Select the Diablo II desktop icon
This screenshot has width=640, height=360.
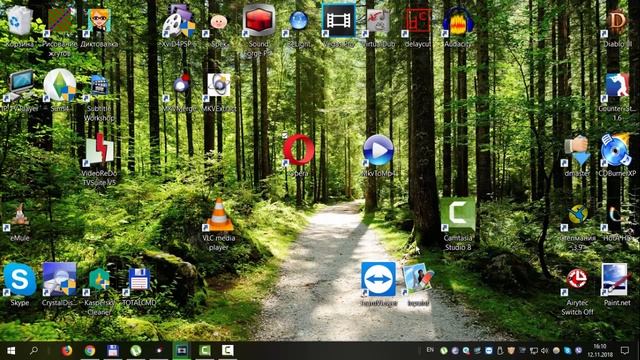click(617, 21)
